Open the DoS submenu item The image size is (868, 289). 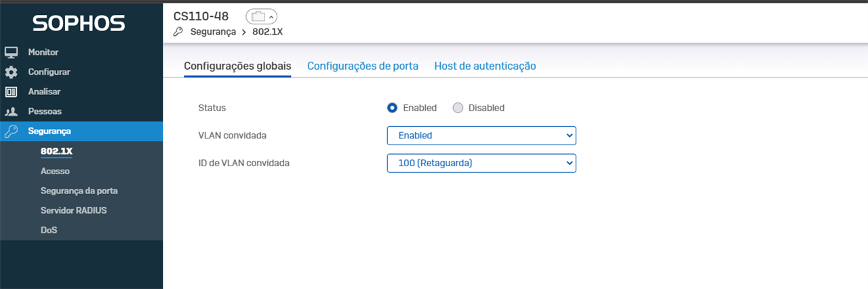pyautogui.click(x=49, y=230)
